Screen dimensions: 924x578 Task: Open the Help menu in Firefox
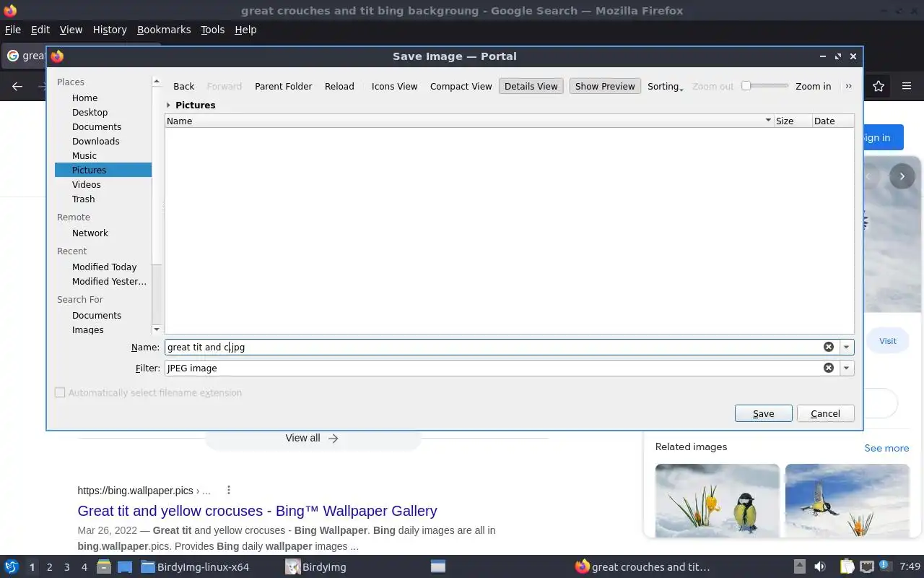(x=245, y=30)
